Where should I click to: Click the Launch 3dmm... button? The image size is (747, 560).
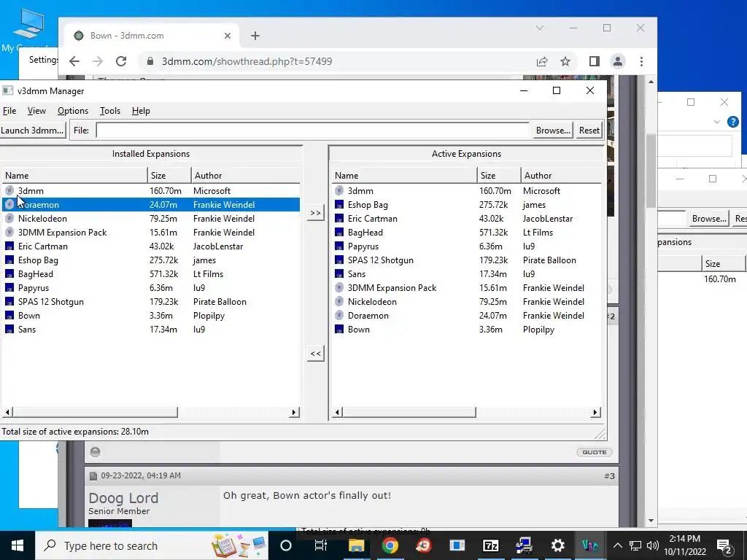coord(32,131)
